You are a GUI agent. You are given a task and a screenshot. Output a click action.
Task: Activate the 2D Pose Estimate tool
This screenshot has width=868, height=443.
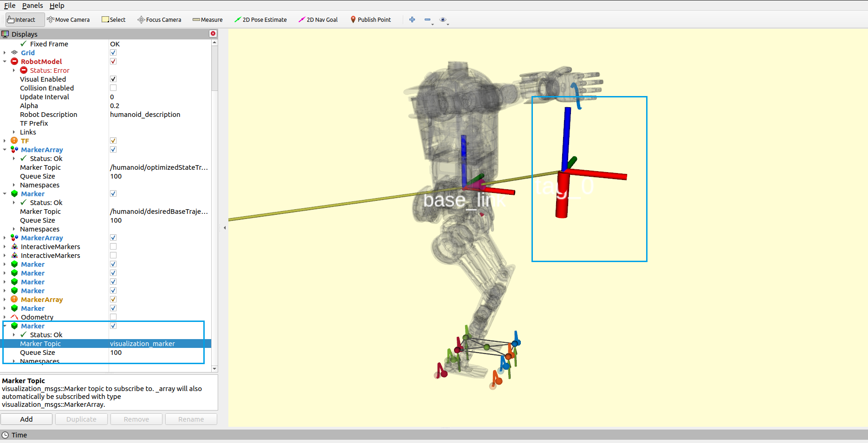click(260, 19)
